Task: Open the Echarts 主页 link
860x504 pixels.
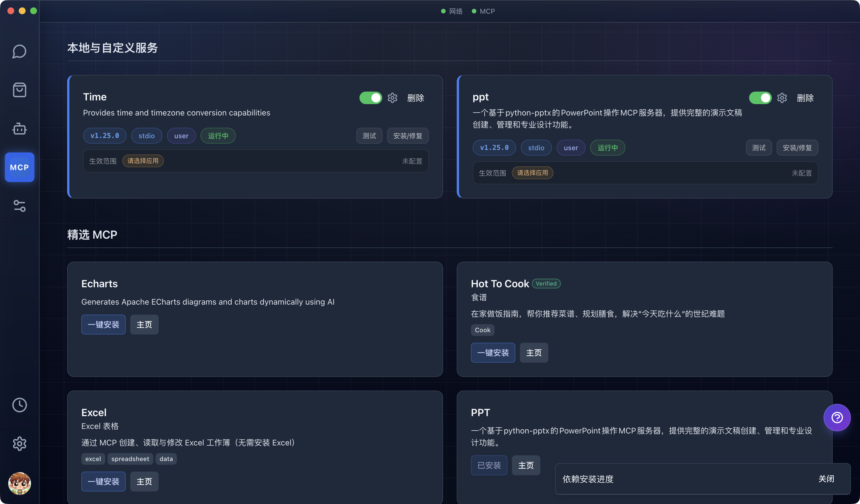Action: tap(144, 325)
